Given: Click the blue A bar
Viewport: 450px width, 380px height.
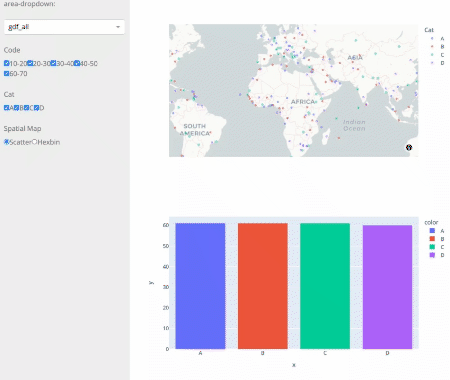Looking at the screenshot, I should [200, 286].
